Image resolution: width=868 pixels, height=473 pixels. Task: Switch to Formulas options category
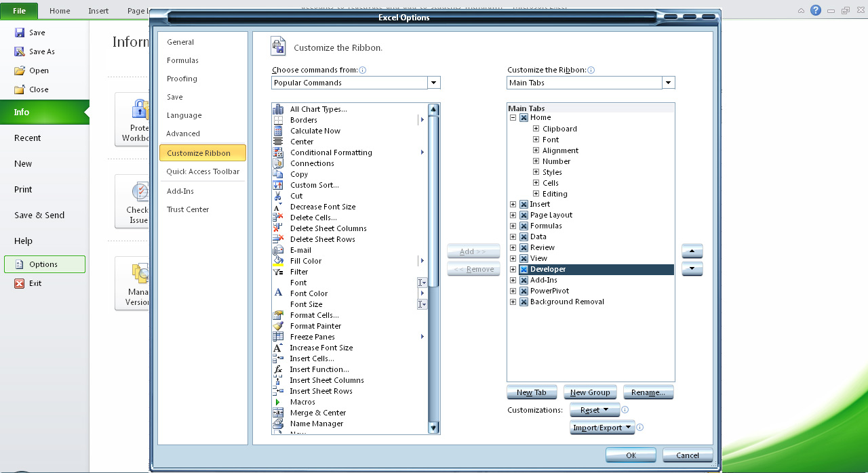203,60
